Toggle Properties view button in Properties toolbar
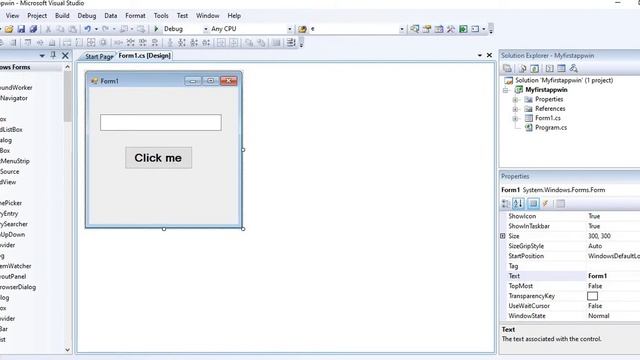Image resolution: width=640 pixels, height=360 pixels. (x=533, y=203)
